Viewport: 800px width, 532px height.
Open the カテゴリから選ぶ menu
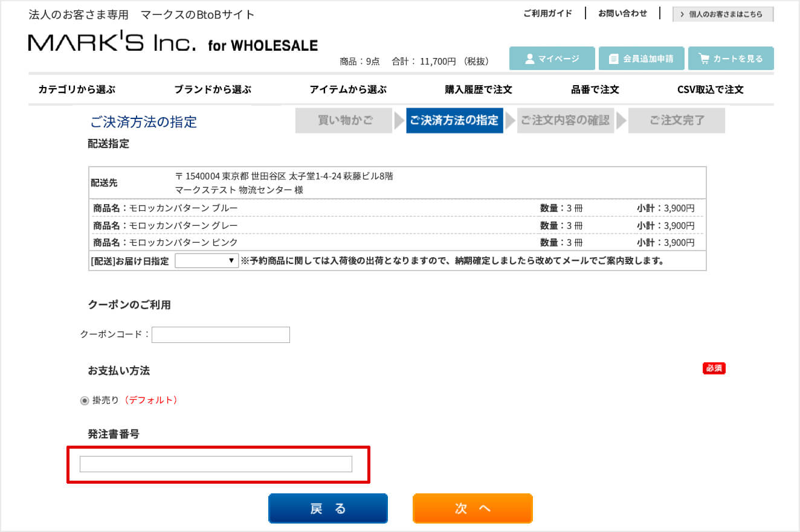(x=77, y=89)
